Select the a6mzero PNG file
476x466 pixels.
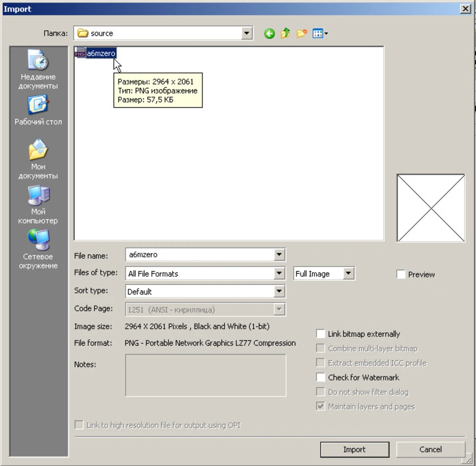click(x=95, y=54)
